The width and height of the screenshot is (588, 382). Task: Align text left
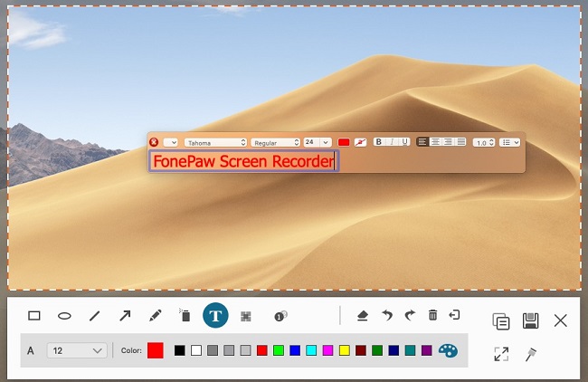422,142
